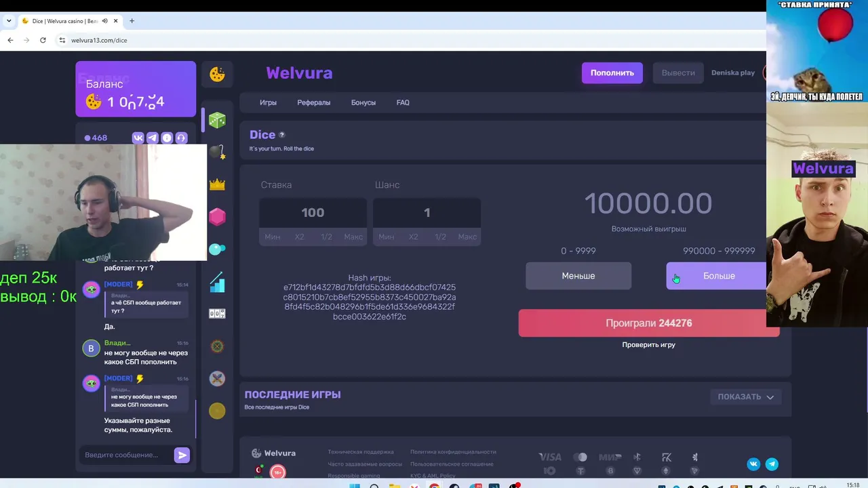Open the blue rising chart game icon
Viewport: 868px width, 488px height.
217,281
